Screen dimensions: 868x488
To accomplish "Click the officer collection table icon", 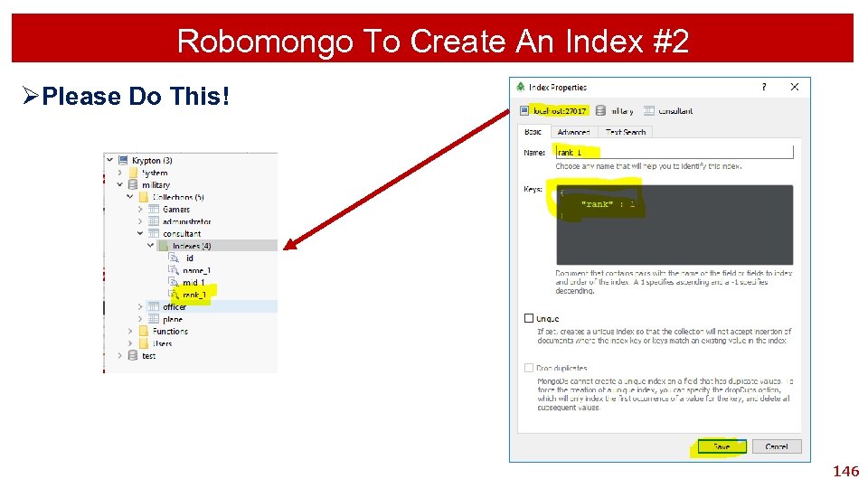I will coord(154,306).
